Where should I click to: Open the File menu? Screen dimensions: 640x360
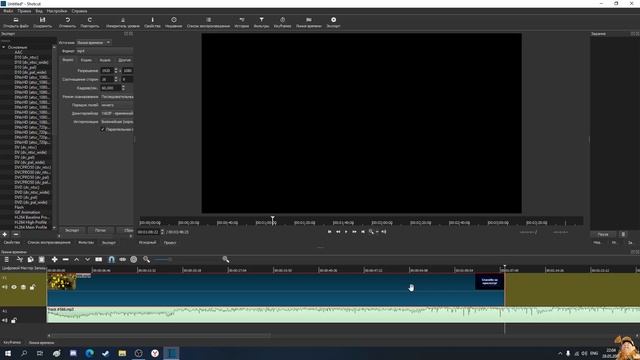click(8, 11)
